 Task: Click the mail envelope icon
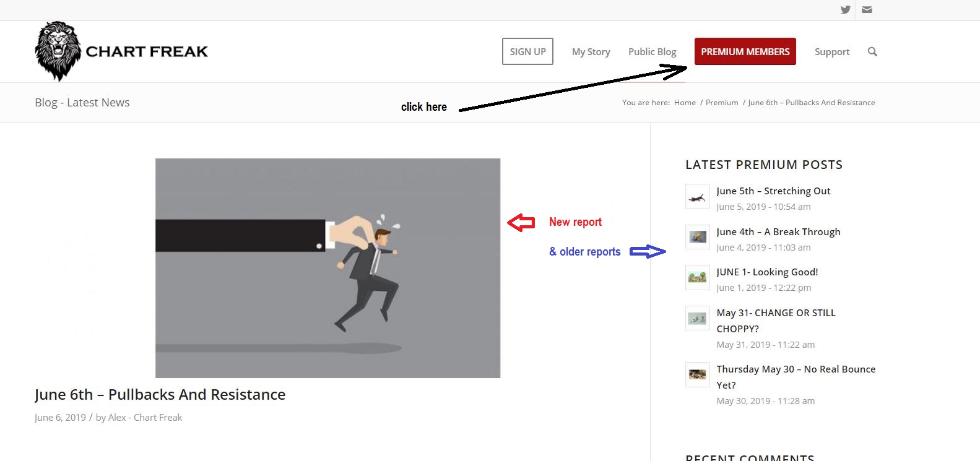tap(867, 10)
